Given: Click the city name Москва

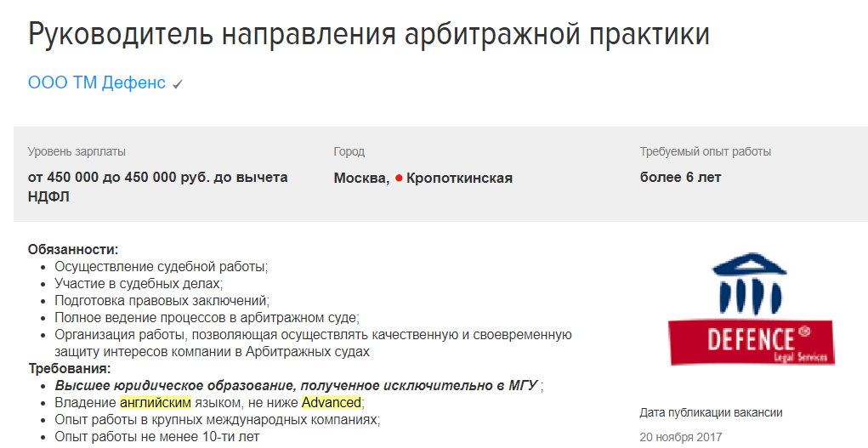Looking at the screenshot, I should point(360,178).
